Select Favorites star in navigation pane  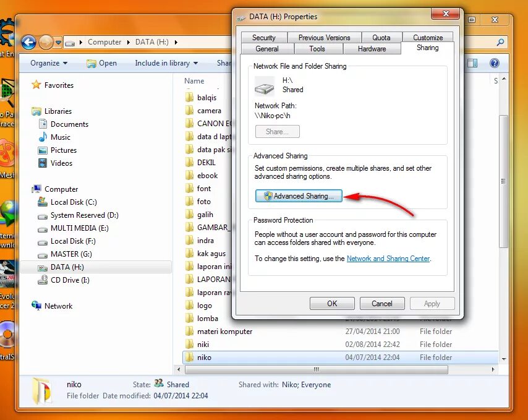click(x=36, y=85)
